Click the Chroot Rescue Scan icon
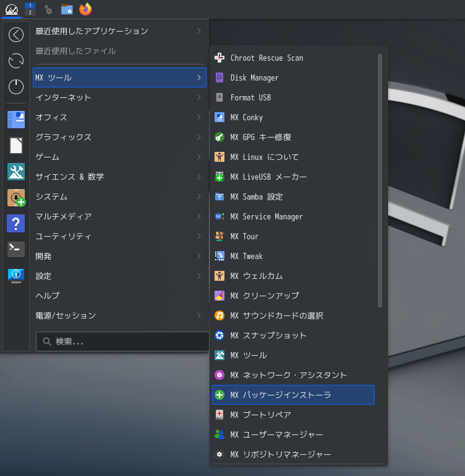 pyautogui.click(x=219, y=58)
